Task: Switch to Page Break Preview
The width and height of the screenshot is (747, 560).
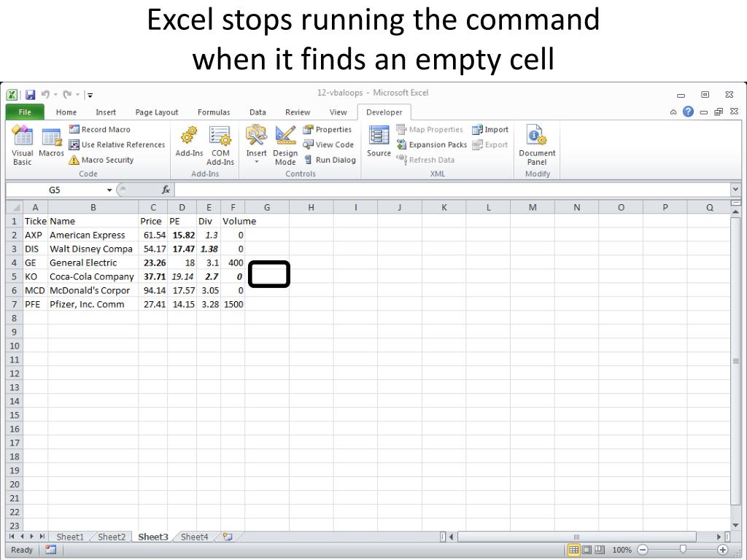Action: [x=600, y=550]
